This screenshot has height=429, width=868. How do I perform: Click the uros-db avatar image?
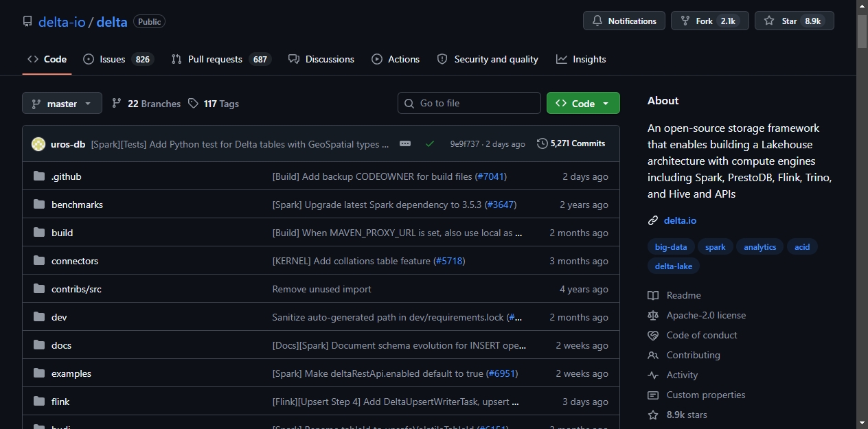click(38, 144)
